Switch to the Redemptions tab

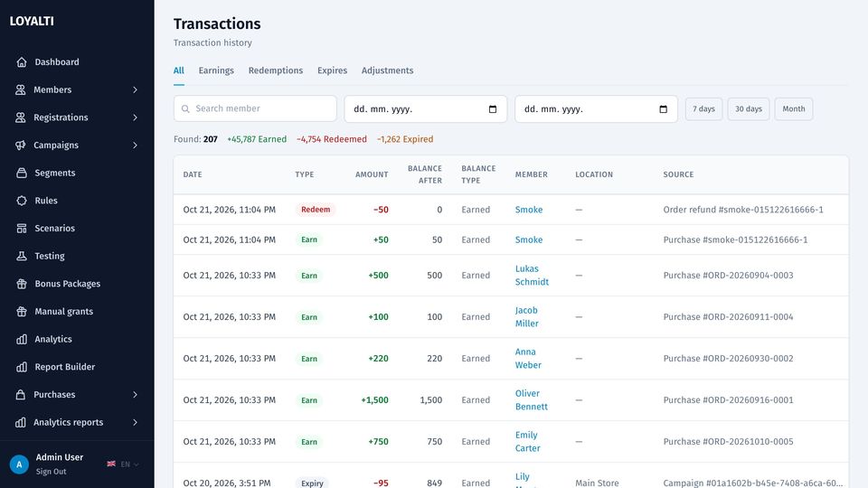pos(276,70)
